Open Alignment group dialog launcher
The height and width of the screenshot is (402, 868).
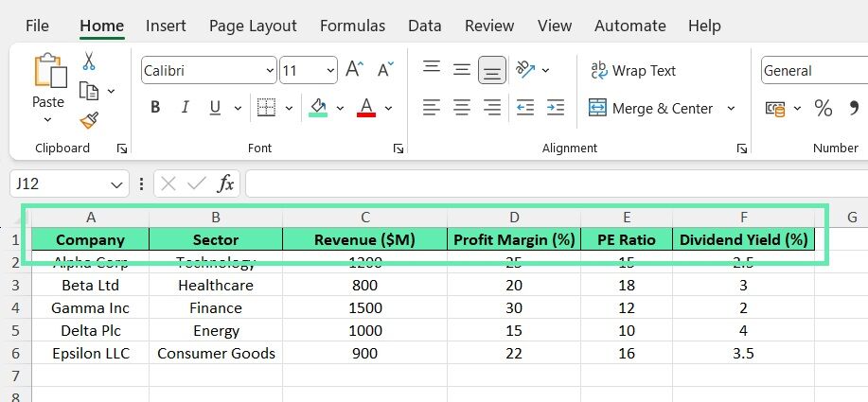pos(742,149)
